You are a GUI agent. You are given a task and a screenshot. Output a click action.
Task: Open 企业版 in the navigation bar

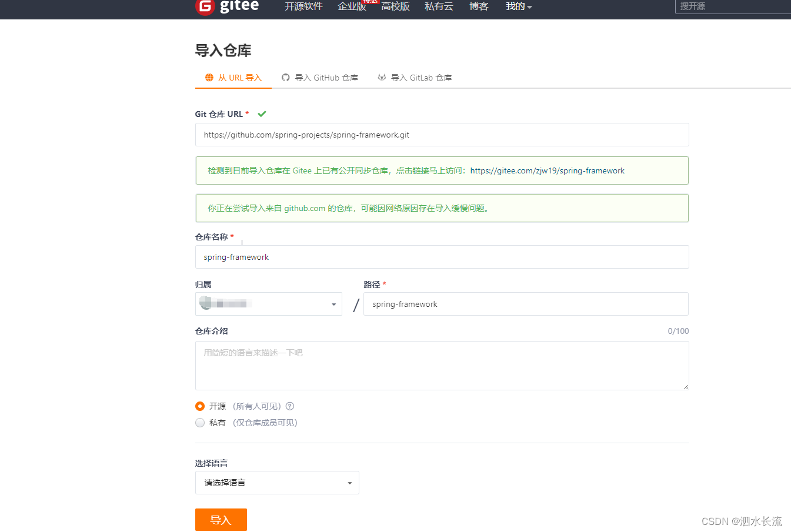coord(352,6)
